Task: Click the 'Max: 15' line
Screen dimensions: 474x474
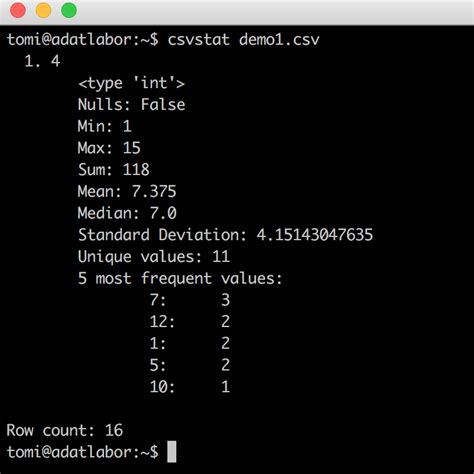Action: click(109, 148)
